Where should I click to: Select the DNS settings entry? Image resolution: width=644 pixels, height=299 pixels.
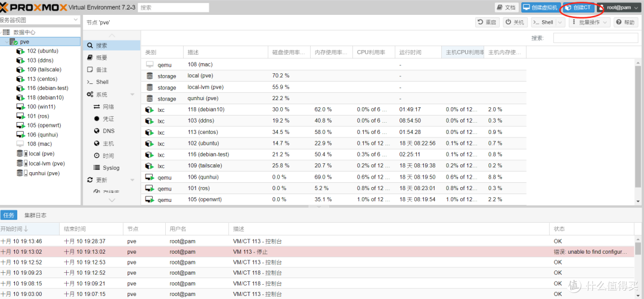coord(108,131)
